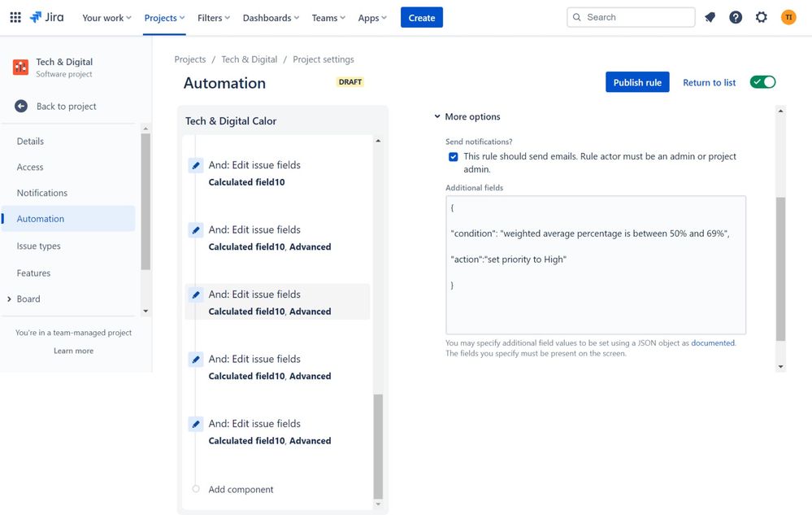812x515 pixels.
Task: Click inside the Search field
Action: (x=631, y=16)
